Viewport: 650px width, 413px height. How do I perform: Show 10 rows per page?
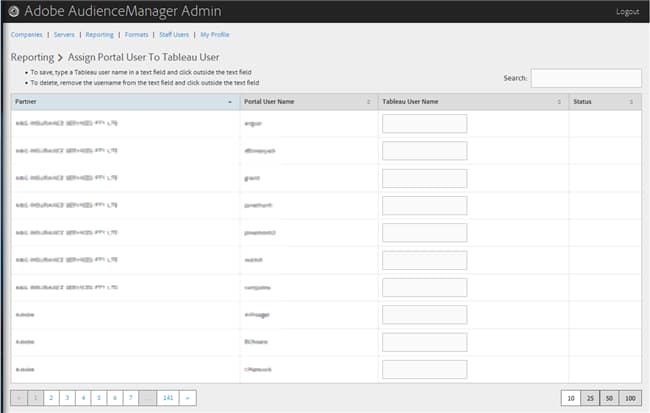click(571, 398)
